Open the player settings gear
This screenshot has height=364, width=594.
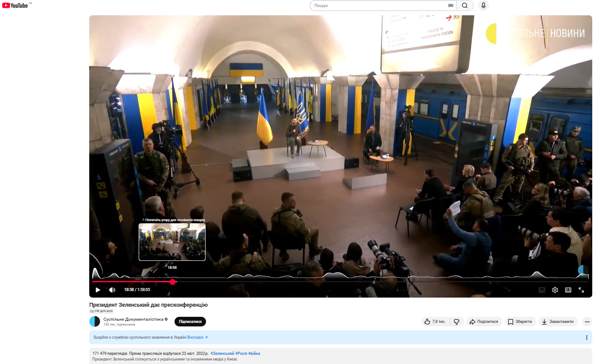(x=555, y=290)
